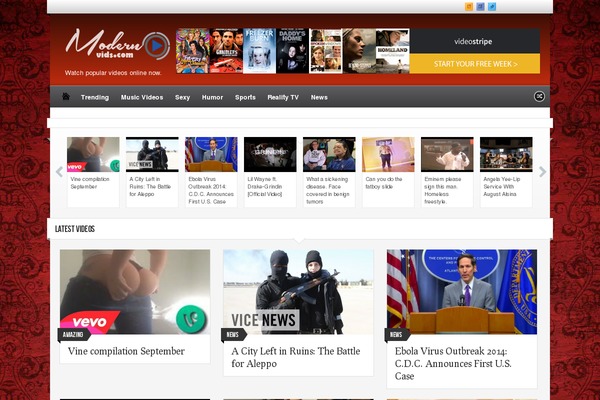This screenshot has height=400, width=600.
Task: Open the large CDC Ebola press conference image
Action: (x=462, y=292)
